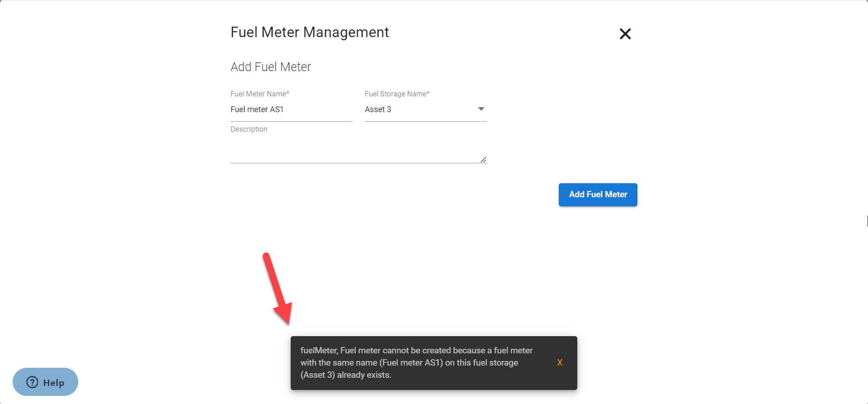Viewport: 868px width, 404px height.
Task: Close the Fuel Meter Management dialog
Action: point(625,34)
